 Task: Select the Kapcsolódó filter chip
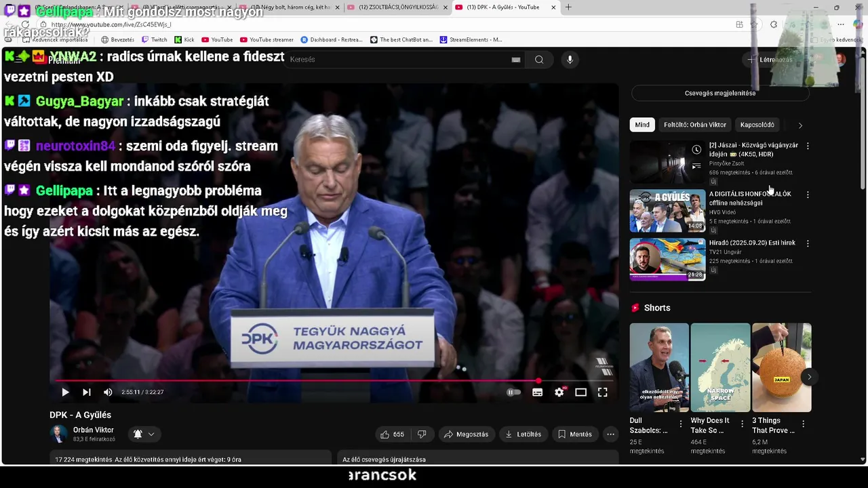point(757,125)
